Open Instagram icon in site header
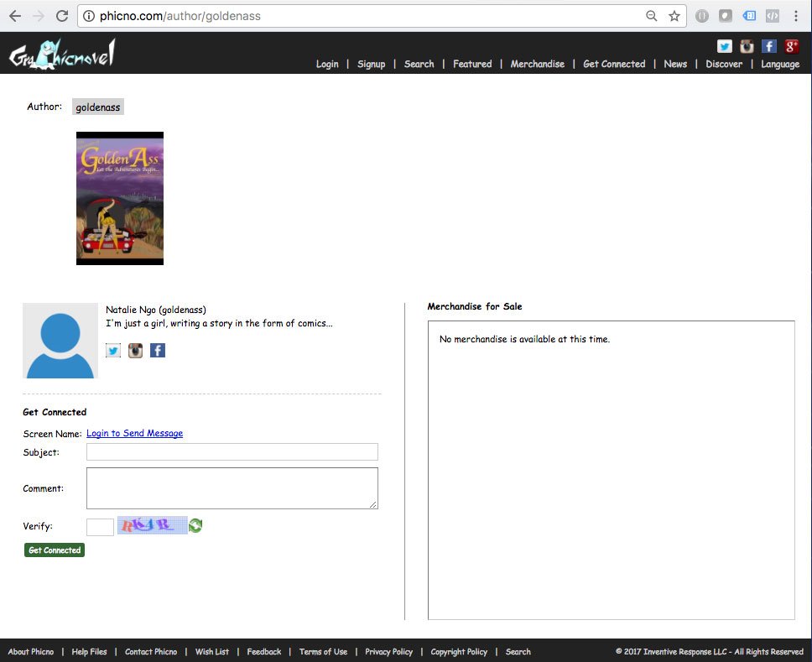 tap(747, 47)
